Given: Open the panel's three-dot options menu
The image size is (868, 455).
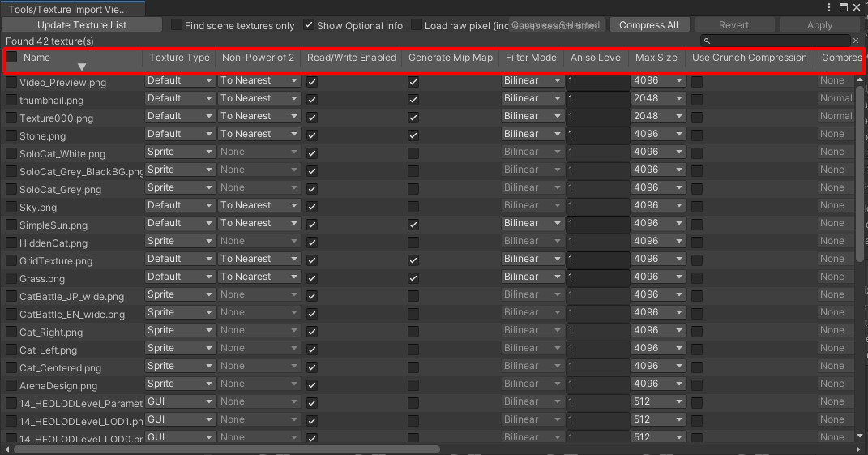Looking at the screenshot, I should pos(829,8).
